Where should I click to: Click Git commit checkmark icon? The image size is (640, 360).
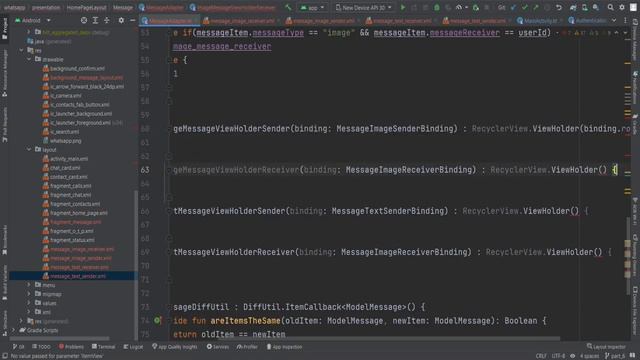pyautogui.click(x=524, y=7)
